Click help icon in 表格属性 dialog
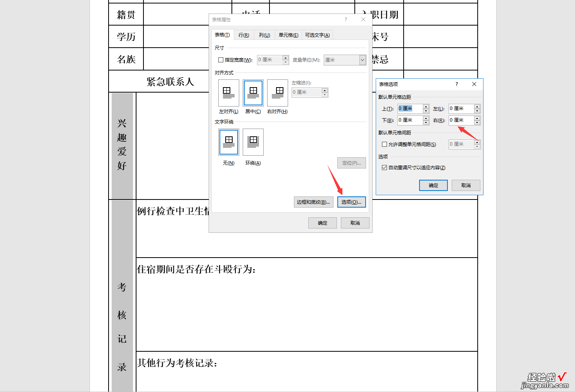This screenshot has width=575, height=392. click(346, 19)
